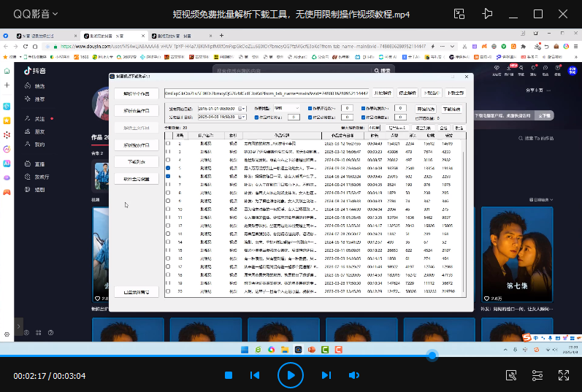Open the blue AI sidebar icon

click(7, 164)
